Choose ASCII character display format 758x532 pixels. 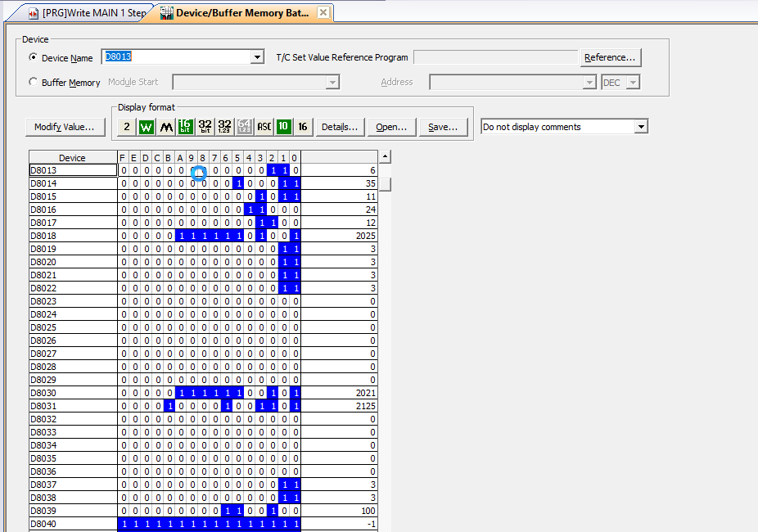(x=264, y=127)
